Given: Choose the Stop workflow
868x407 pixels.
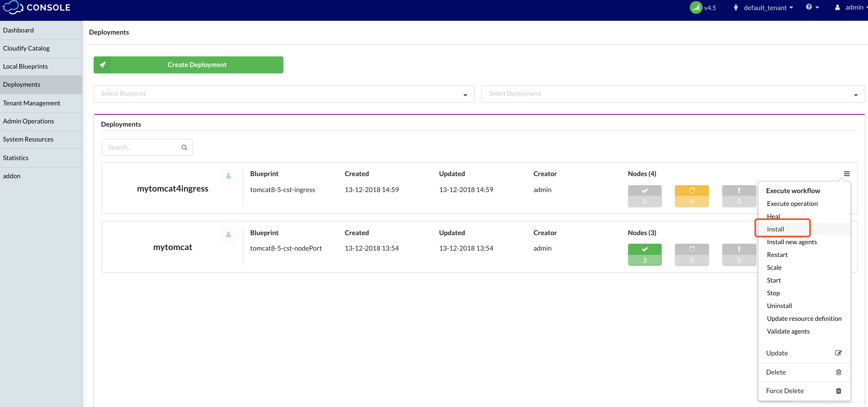Looking at the screenshot, I should pos(773,293).
